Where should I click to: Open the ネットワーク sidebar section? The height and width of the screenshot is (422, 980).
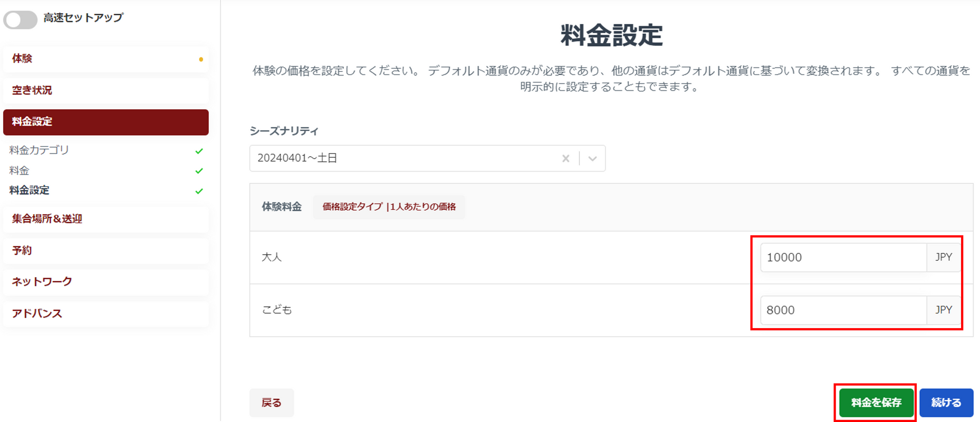pos(106,282)
